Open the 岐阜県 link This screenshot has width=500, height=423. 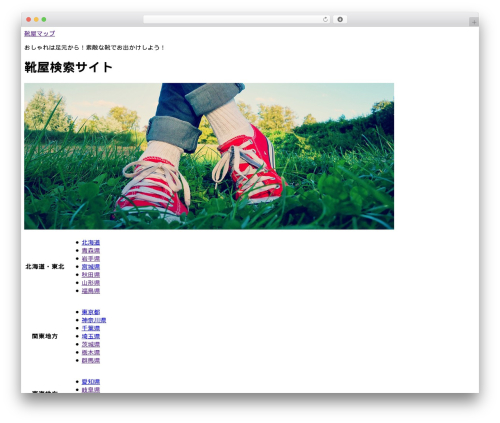pos(91,390)
